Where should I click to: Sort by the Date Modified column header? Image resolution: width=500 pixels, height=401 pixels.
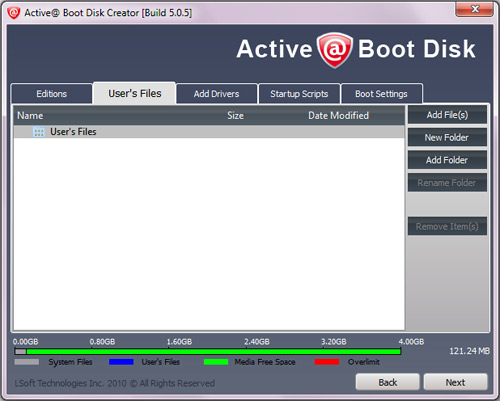(x=338, y=116)
